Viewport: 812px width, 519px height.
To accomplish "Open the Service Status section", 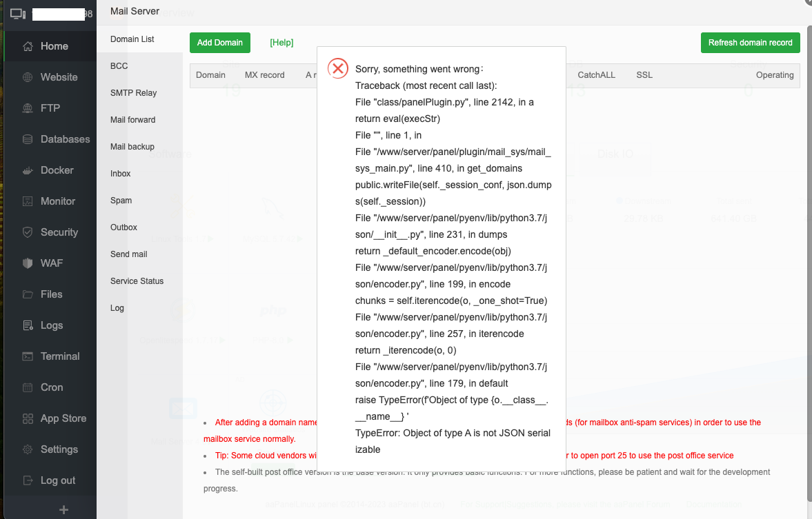I will click(137, 281).
